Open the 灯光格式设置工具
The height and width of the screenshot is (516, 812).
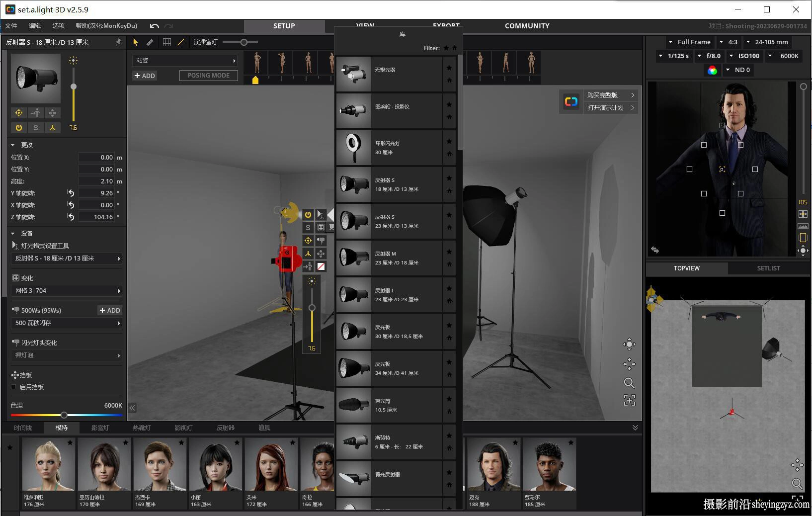pyautogui.click(x=40, y=246)
